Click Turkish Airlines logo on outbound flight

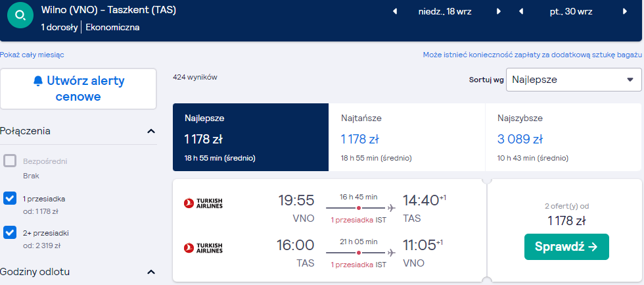203,203
